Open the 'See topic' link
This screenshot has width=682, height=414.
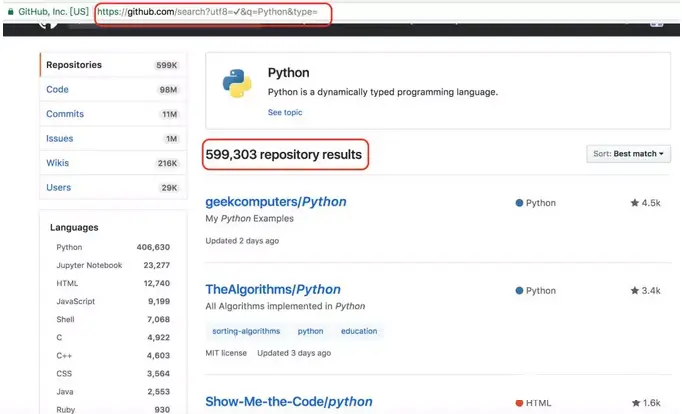click(x=285, y=112)
